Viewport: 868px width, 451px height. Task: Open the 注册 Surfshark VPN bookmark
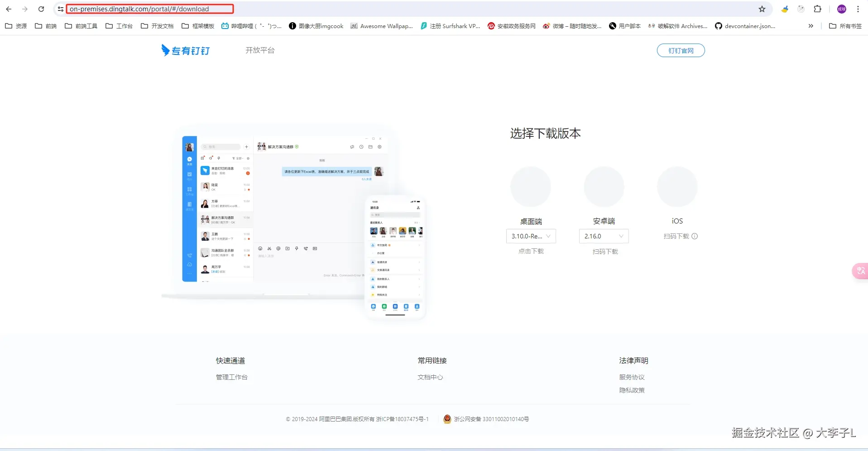click(x=450, y=26)
